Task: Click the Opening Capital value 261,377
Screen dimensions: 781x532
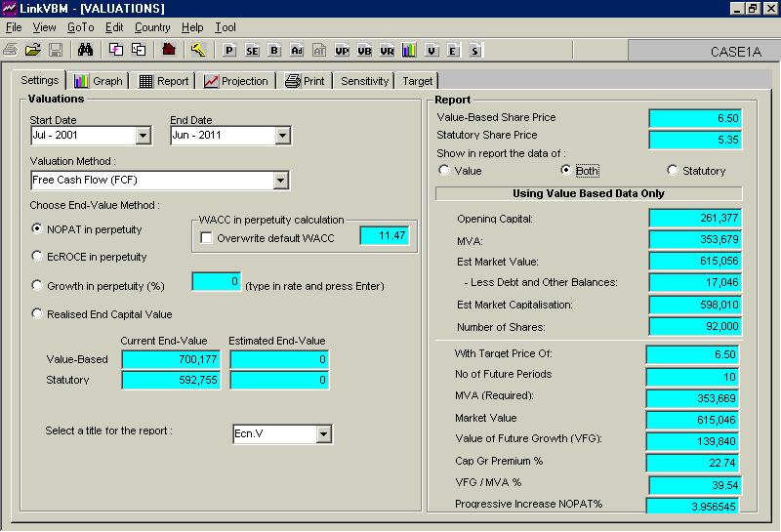Action: pyautogui.click(x=695, y=219)
